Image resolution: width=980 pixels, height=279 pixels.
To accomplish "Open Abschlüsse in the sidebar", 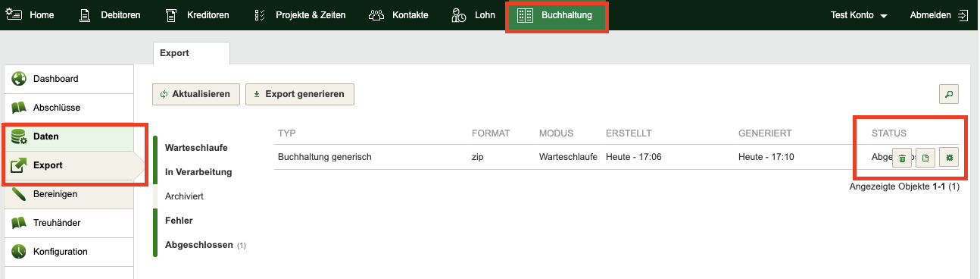I will (x=69, y=108).
